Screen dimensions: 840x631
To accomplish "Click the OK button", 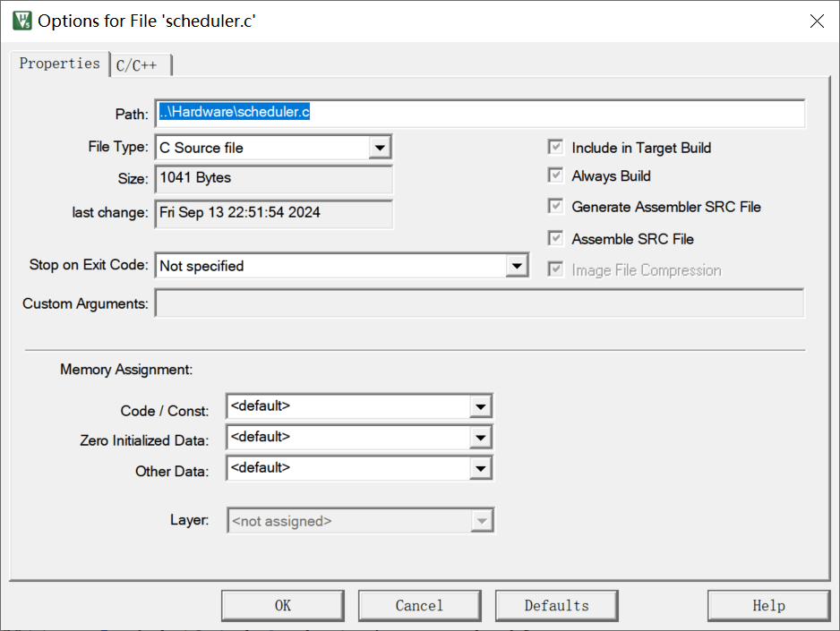I will pos(283,606).
